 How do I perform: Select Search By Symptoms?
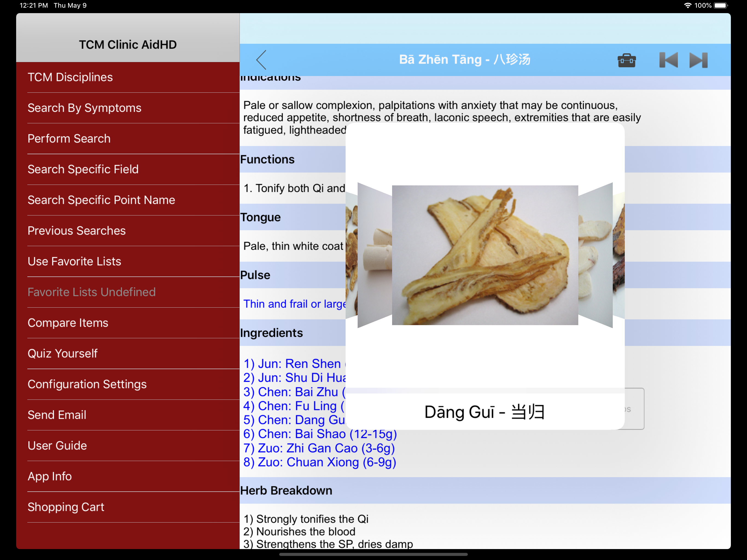[128, 108]
